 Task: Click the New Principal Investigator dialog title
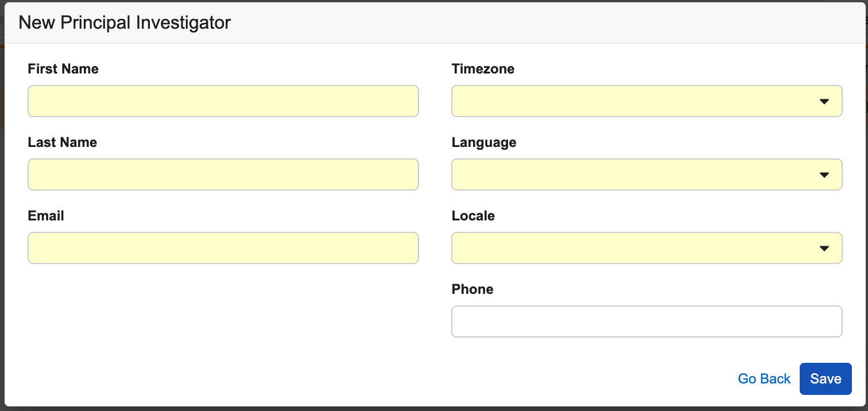click(125, 22)
